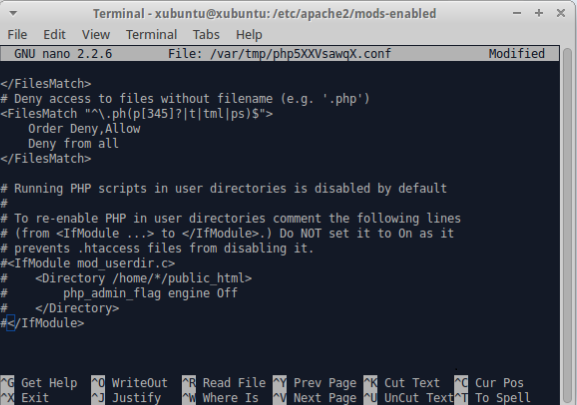The image size is (577, 405).
Task: Click the ^K Cut Text shortcut
Action: tap(401, 383)
